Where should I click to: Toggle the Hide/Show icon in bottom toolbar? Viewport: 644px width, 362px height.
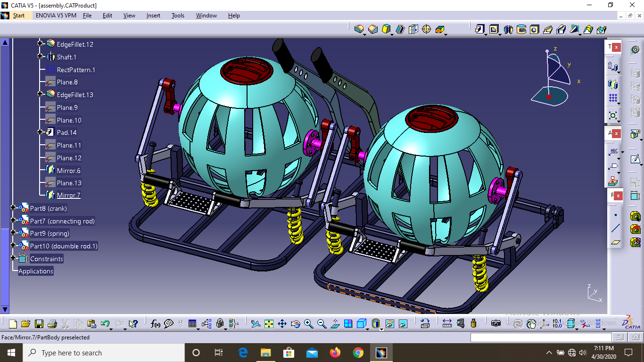click(389, 324)
